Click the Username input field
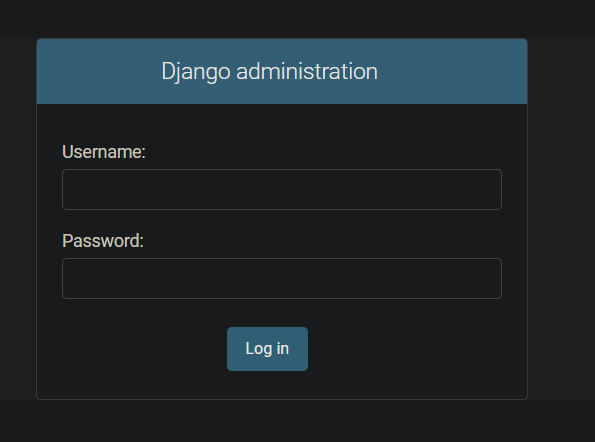 pyautogui.click(x=282, y=189)
